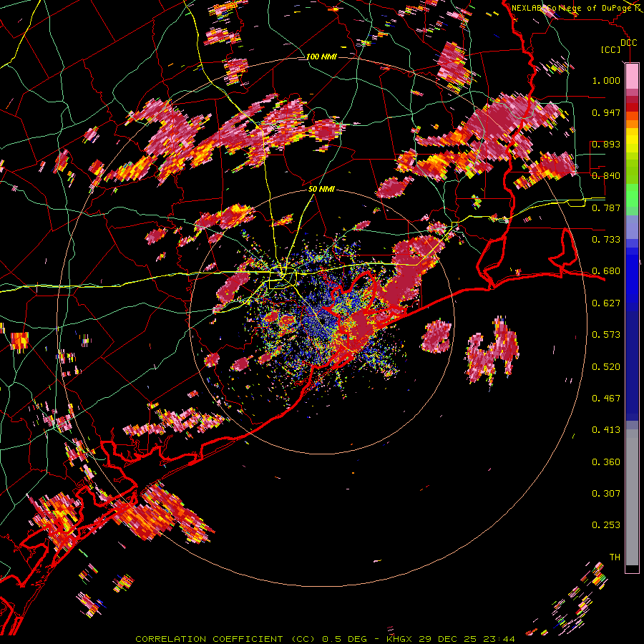
Task: Select the 0.787 color scale value
Action: coord(606,208)
